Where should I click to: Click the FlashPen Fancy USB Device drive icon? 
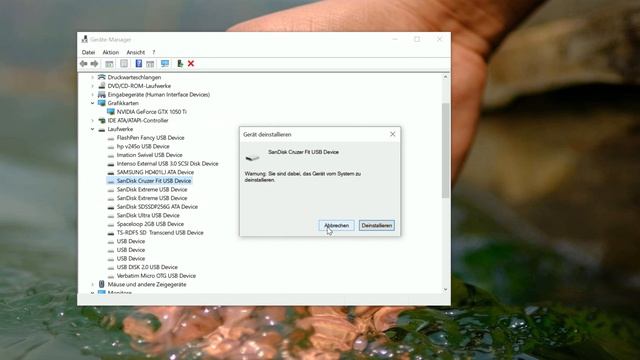point(111,138)
